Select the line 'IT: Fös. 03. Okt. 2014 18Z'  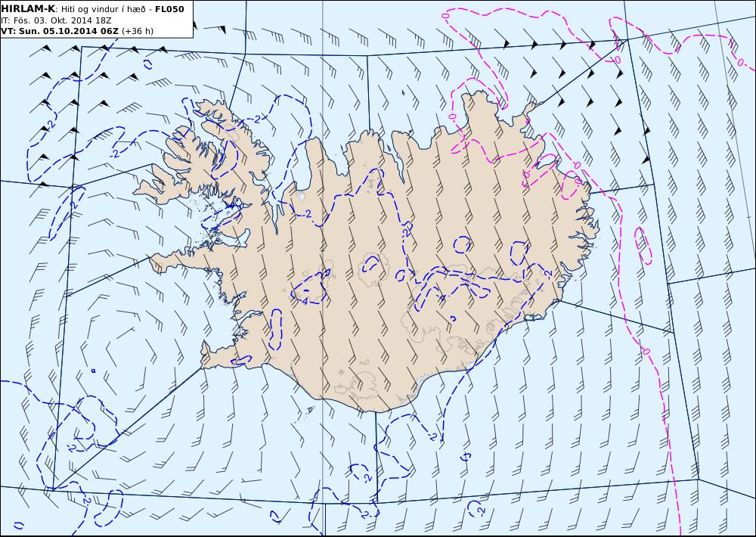coord(56,20)
